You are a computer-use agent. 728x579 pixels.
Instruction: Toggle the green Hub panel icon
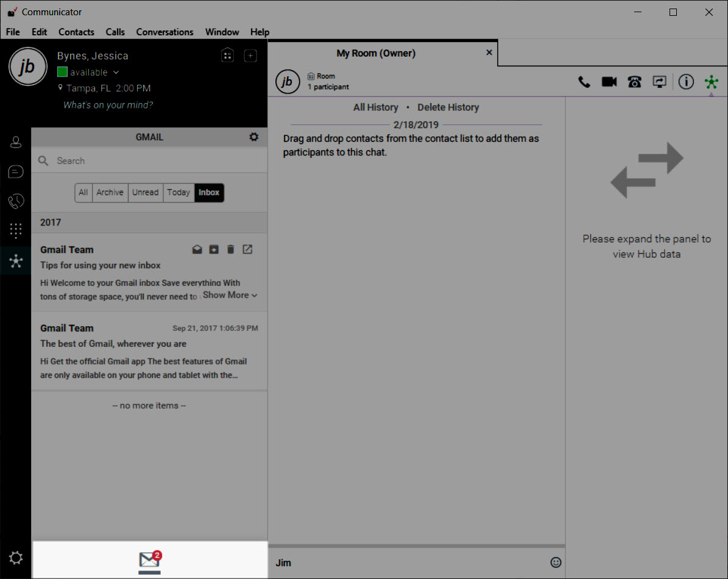pyautogui.click(x=712, y=82)
